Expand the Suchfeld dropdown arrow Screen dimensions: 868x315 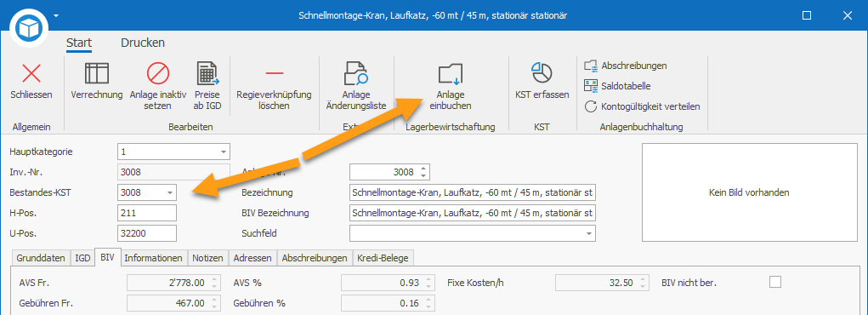point(589,233)
